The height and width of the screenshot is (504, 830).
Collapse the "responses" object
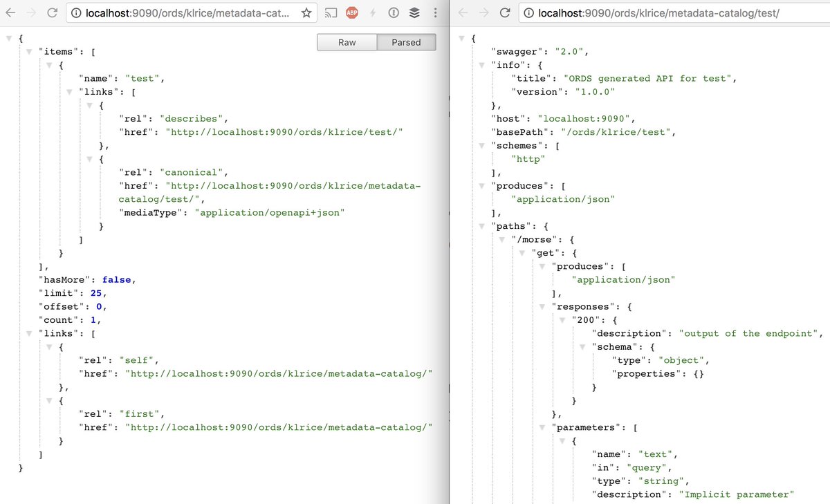pyautogui.click(x=541, y=307)
